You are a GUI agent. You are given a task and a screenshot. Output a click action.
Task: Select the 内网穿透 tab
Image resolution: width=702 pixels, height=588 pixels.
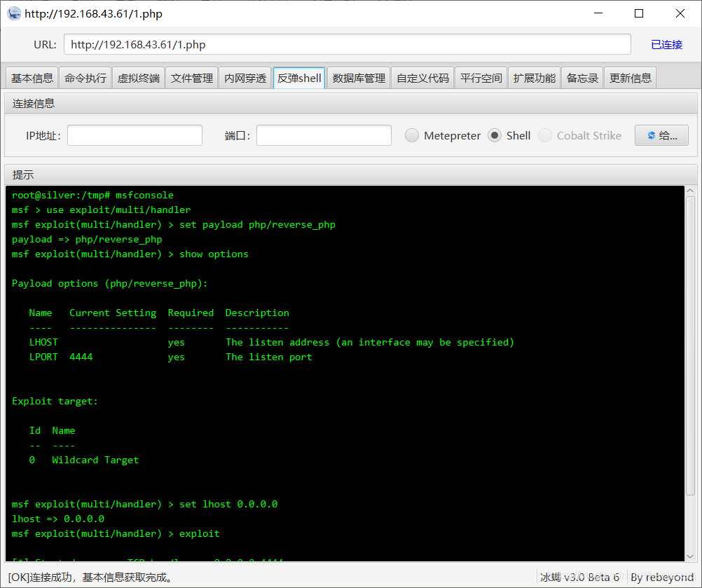[x=245, y=78]
